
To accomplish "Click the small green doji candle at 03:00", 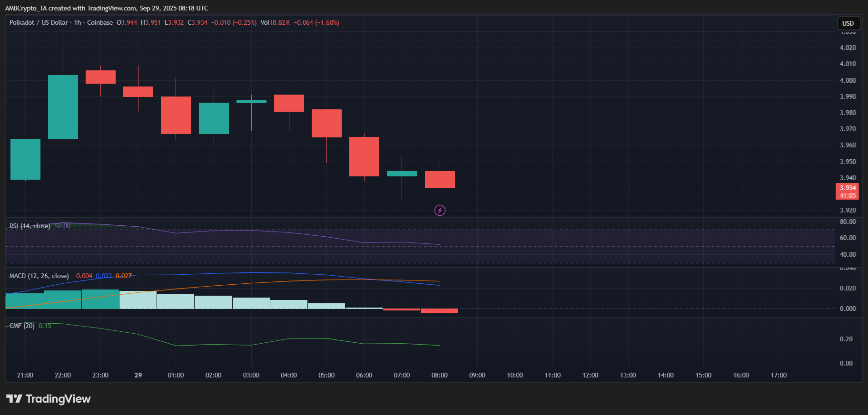I will coord(251,101).
